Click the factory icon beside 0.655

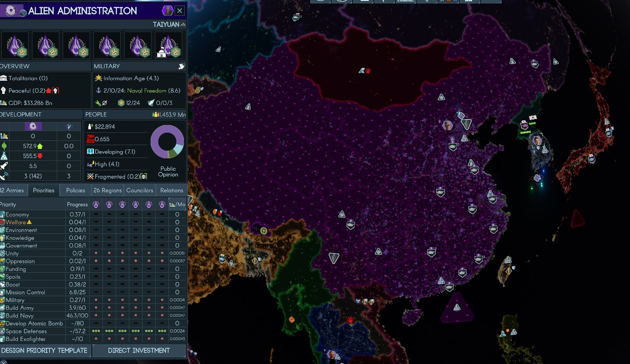tap(90, 139)
